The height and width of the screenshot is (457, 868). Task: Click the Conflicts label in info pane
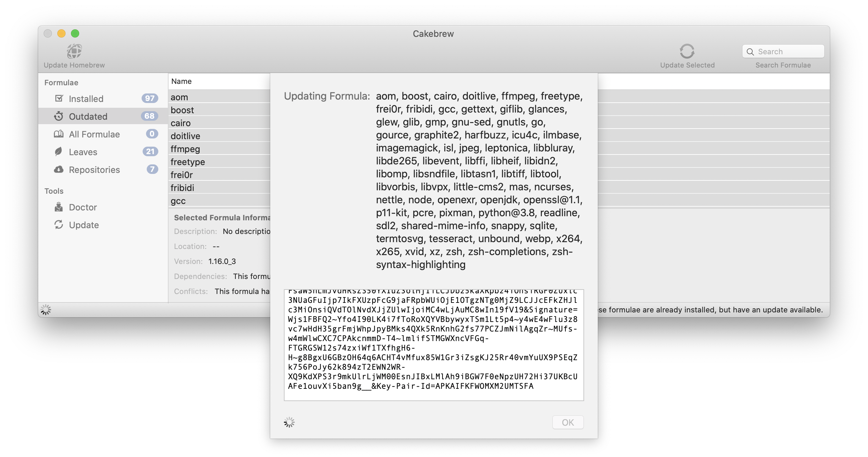click(191, 291)
